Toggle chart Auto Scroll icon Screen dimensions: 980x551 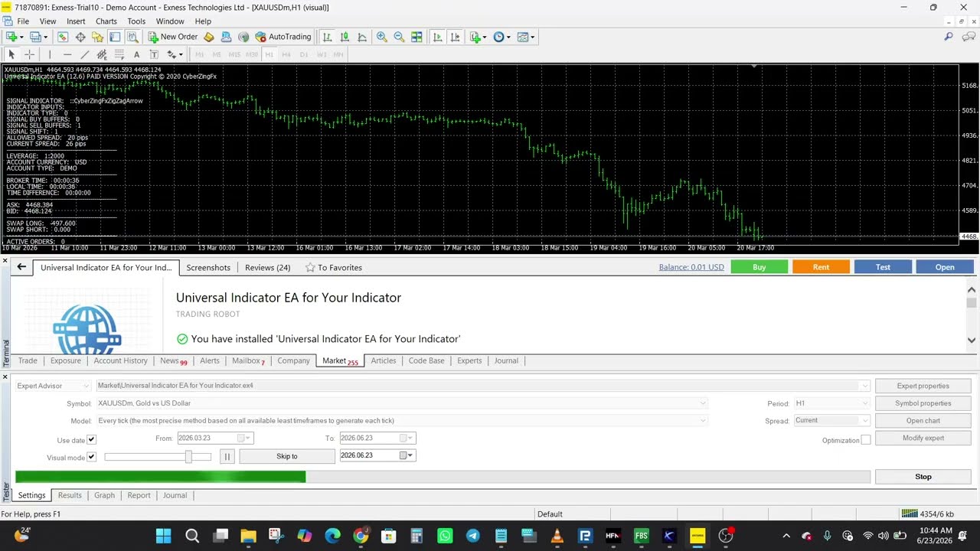click(437, 37)
